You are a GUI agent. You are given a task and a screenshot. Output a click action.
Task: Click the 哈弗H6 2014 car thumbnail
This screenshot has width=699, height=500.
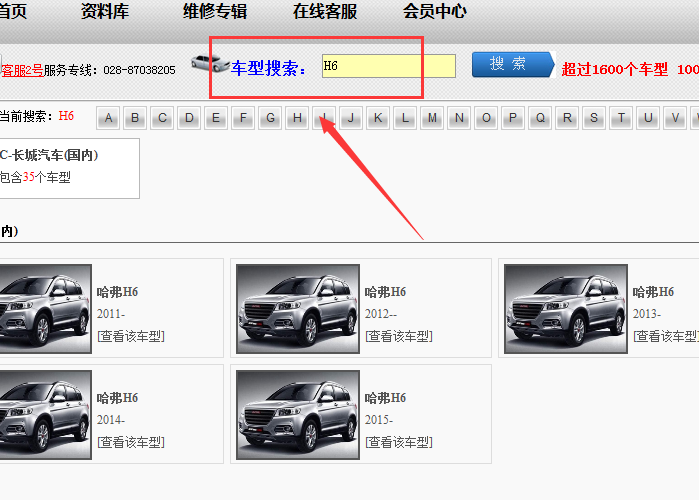click(45, 415)
